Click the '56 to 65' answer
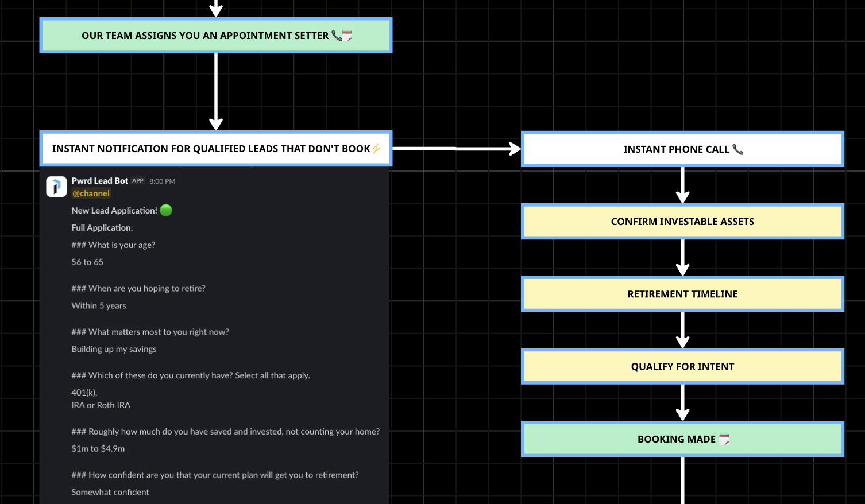 [87, 262]
